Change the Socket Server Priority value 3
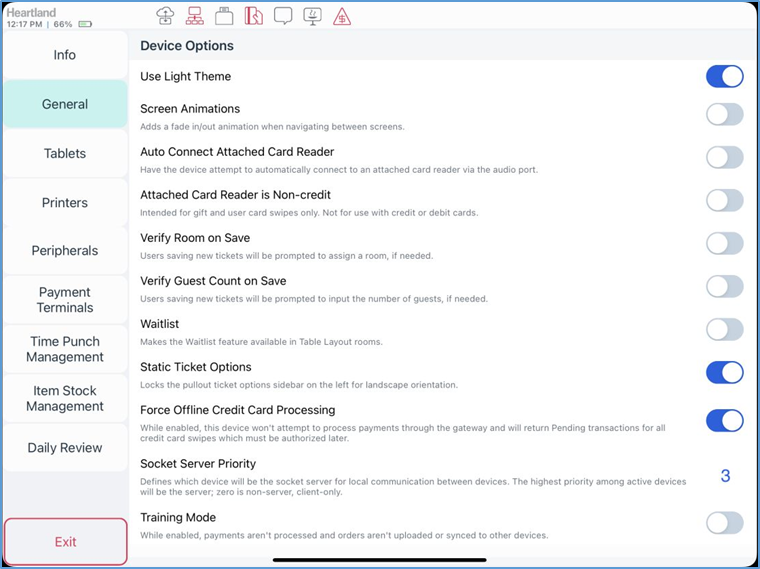 (725, 476)
